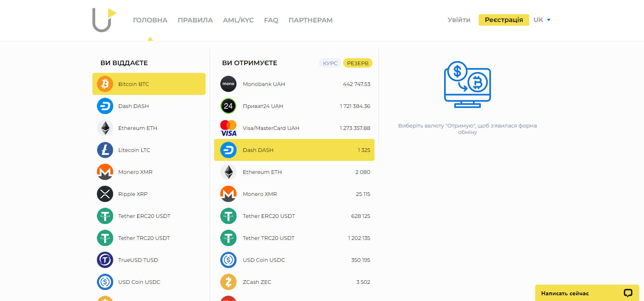
Task: Click reserve value 350 195
Action: [x=361, y=260]
